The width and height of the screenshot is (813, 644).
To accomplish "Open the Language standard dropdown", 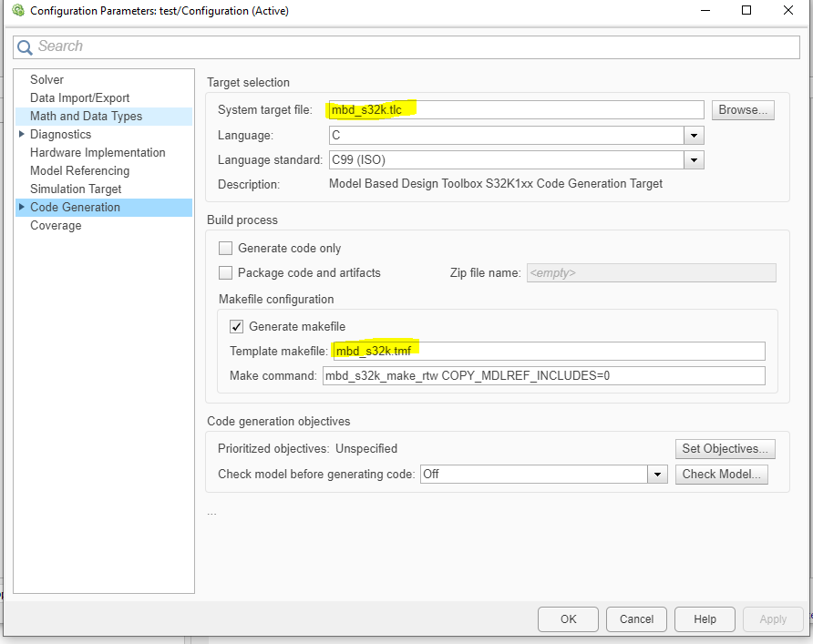I will click(x=695, y=160).
